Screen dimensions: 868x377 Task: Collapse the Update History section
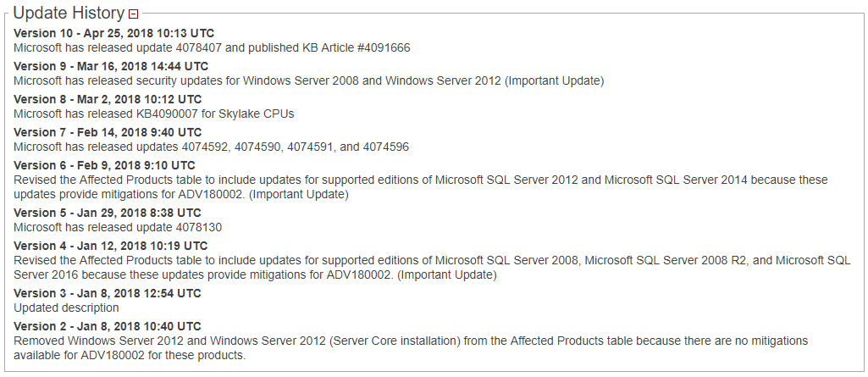point(133,14)
